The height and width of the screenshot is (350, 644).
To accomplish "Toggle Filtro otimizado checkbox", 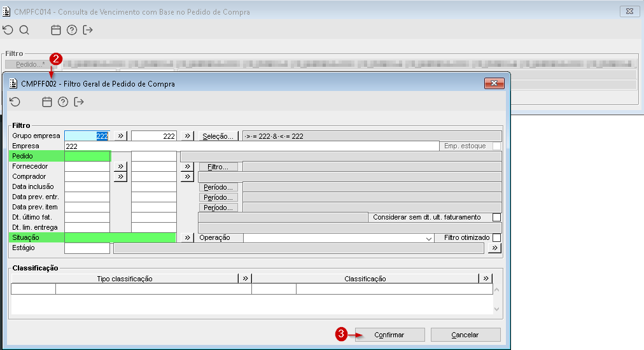I will tap(496, 237).
